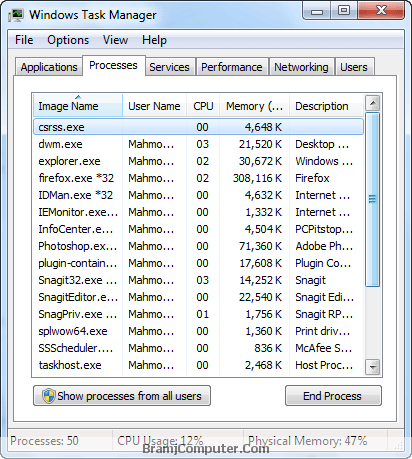
Task: Select the IEMonitor.exe process
Action: pos(198,212)
